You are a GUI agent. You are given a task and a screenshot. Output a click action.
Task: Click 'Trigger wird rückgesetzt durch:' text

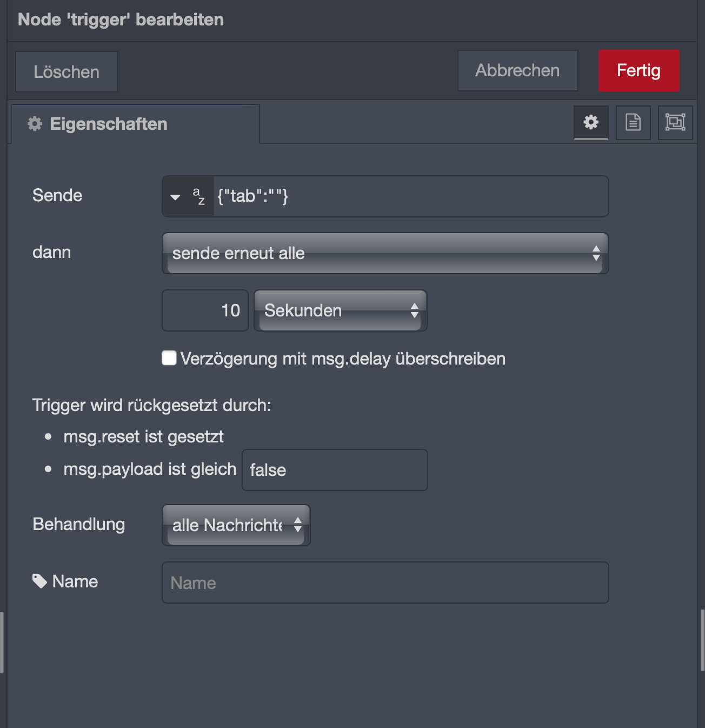(152, 405)
